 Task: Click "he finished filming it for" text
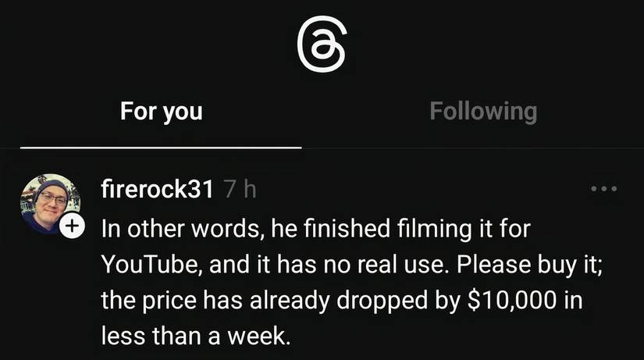(x=401, y=229)
